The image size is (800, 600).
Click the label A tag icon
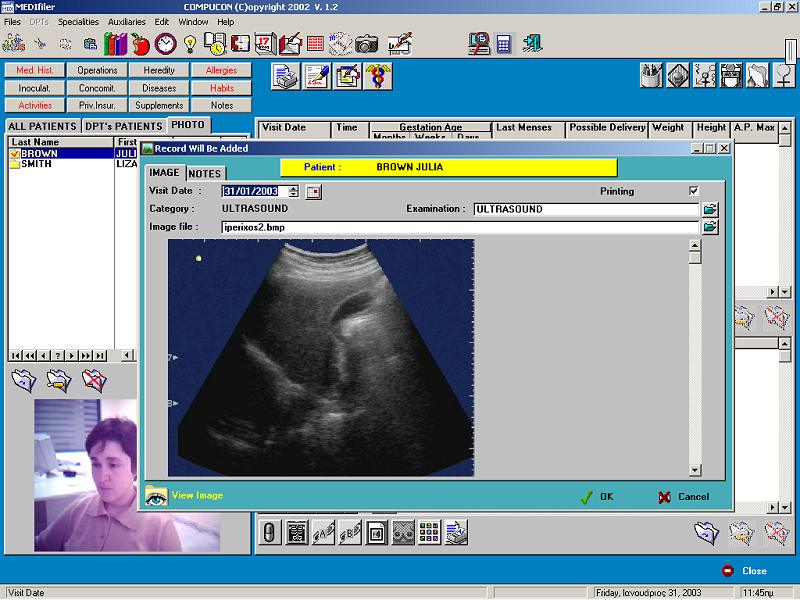tap(323, 534)
